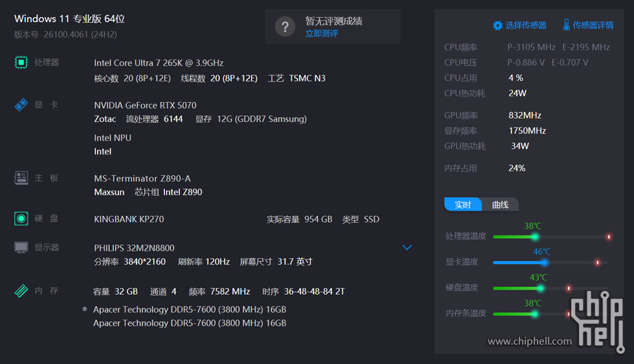
Task: Click the 内存占用 value 24%
Action: point(517,169)
